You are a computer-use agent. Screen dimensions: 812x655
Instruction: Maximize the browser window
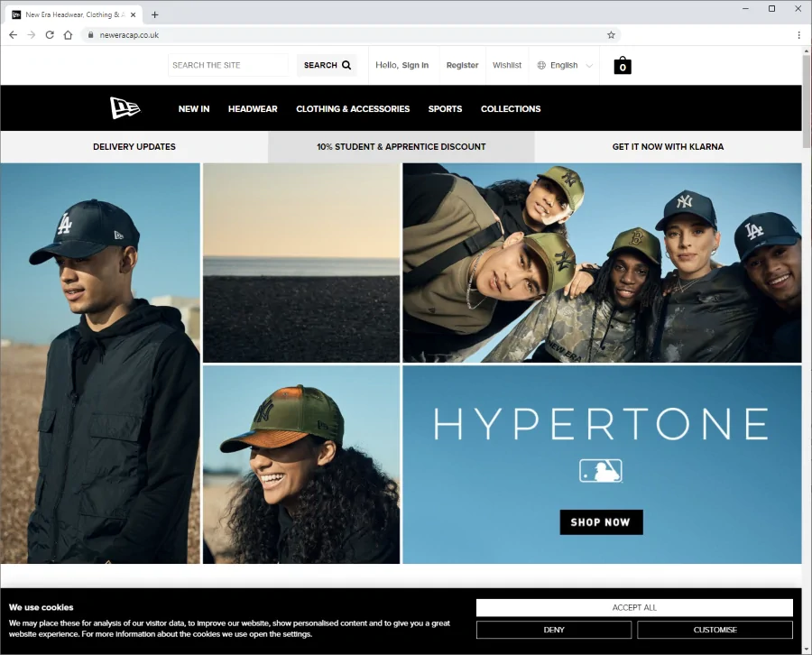771,8
